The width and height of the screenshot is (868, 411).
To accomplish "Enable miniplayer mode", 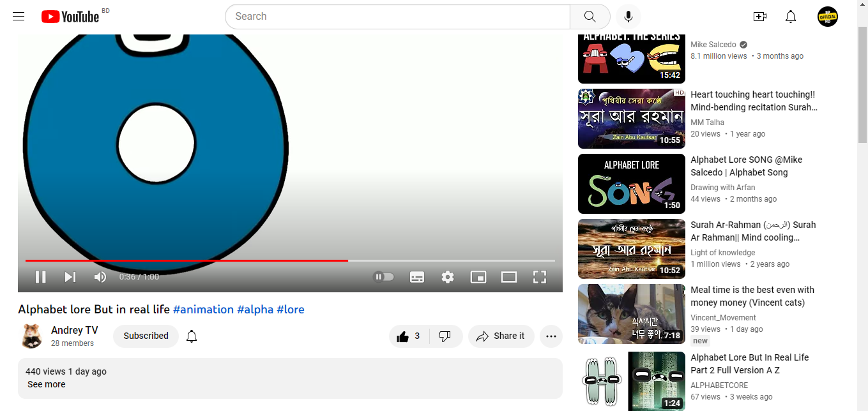I will click(x=478, y=277).
